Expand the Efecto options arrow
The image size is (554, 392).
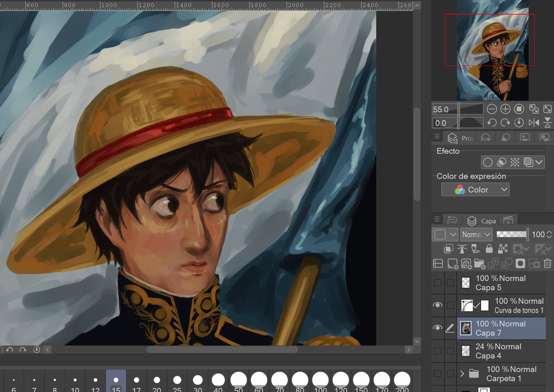point(539,162)
